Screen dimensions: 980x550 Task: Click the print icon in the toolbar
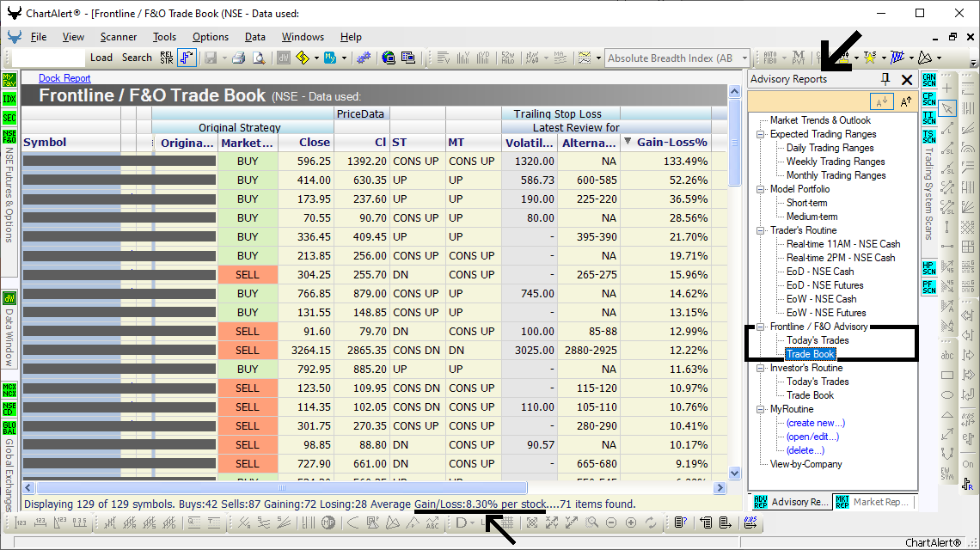coord(238,58)
